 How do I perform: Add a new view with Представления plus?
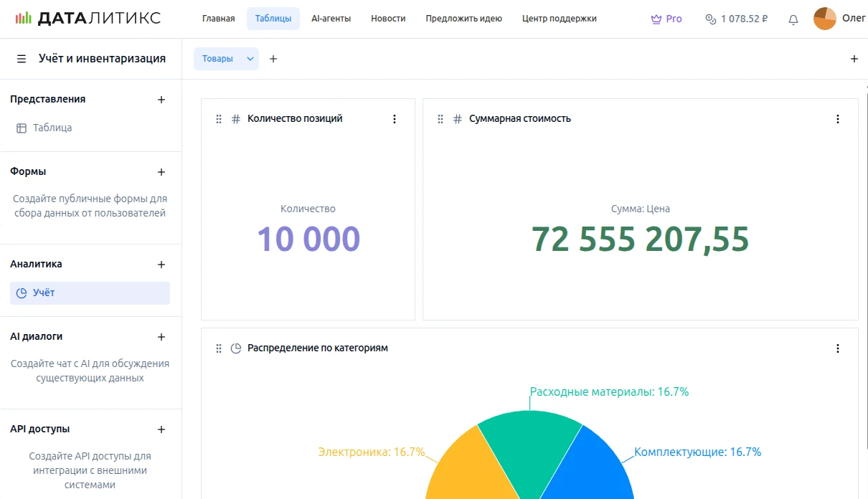click(161, 100)
